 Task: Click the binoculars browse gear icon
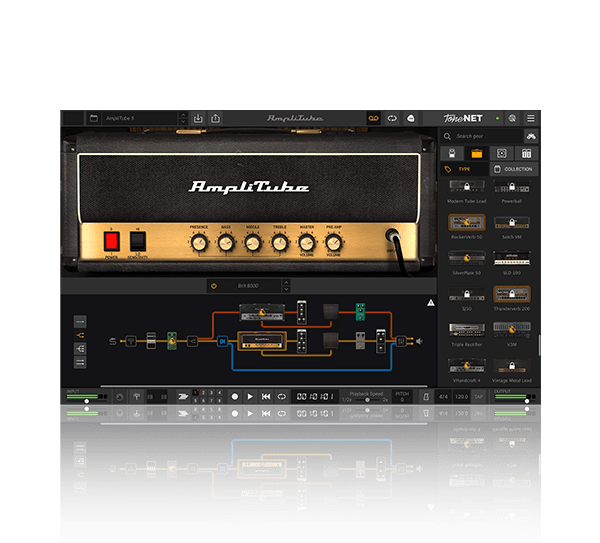pos(531,136)
